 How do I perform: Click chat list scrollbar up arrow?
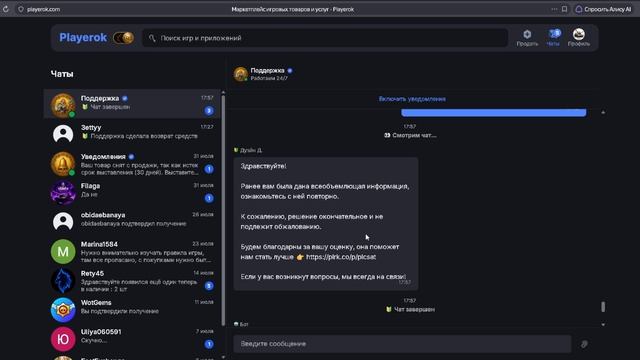coord(223,93)
